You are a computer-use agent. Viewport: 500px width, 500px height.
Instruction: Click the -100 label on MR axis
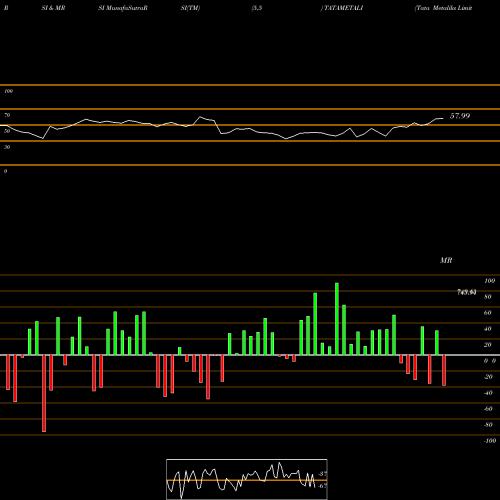[490, 441]
